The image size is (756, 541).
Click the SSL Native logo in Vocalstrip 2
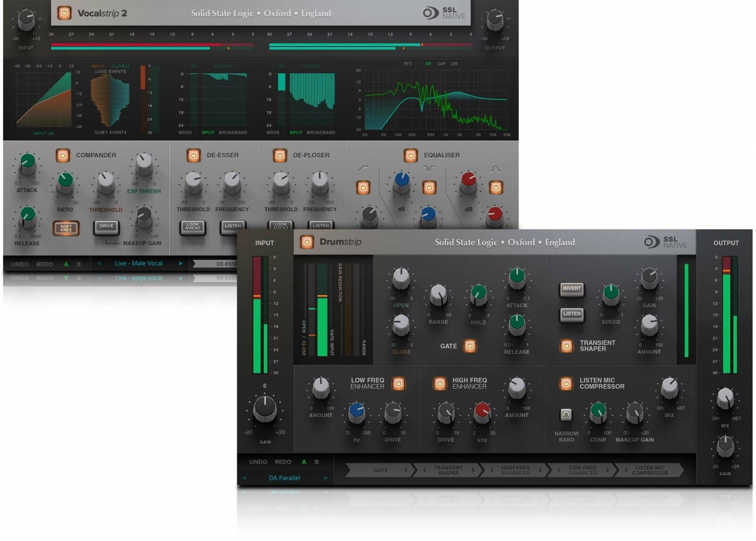pyautogui.click(x=444, y=13)
